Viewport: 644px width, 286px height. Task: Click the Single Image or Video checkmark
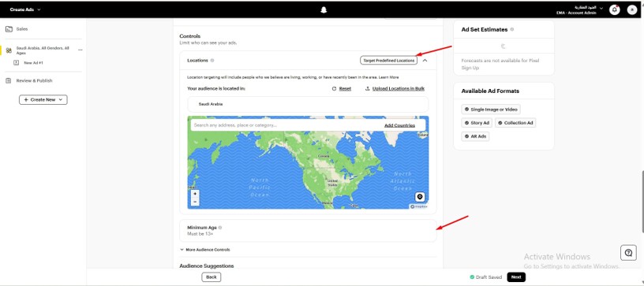[466, 110]
